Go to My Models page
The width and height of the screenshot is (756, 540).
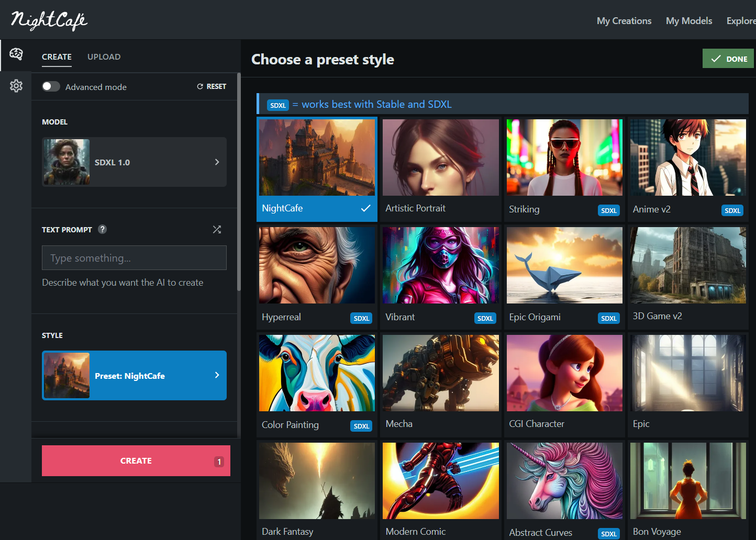point(688,21)
